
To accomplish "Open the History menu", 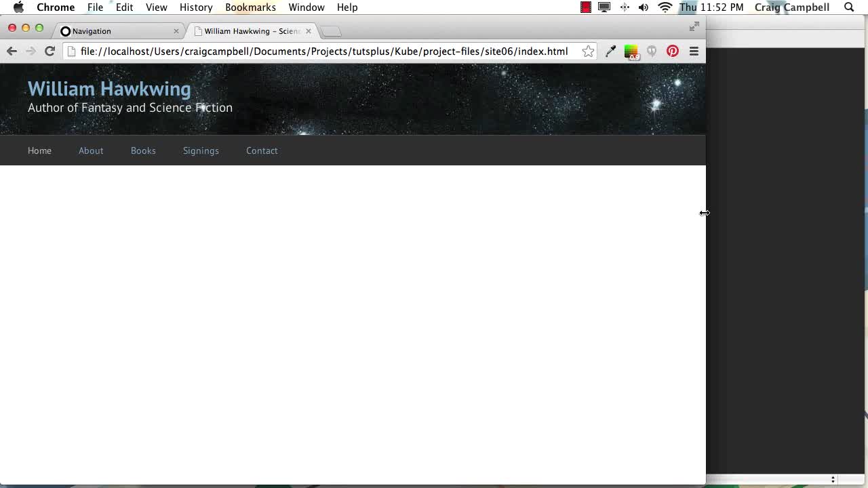I will pyautogui.click(x=196, y=7).
